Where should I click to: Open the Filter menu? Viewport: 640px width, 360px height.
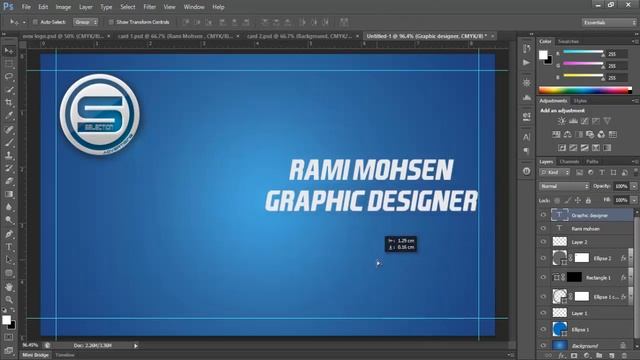pyautogui.click(x=149, y=7)
